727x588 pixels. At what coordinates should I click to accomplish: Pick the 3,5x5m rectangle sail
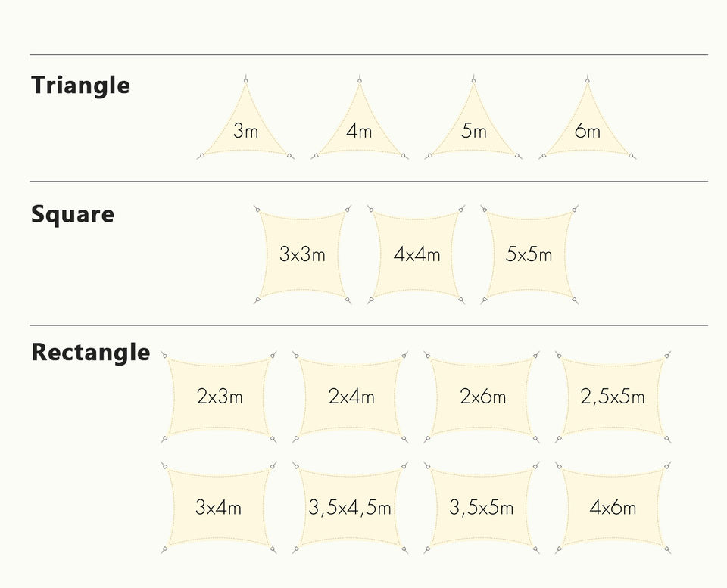pyautogui.click(x=482, y=508)
